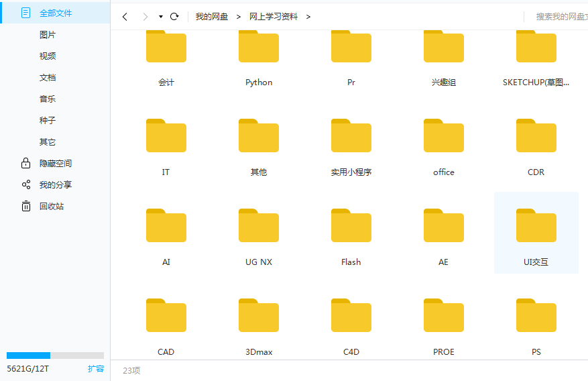
Task: Expand chevron after 我的网盘 breadcrumb
Action: coord(238,17)
